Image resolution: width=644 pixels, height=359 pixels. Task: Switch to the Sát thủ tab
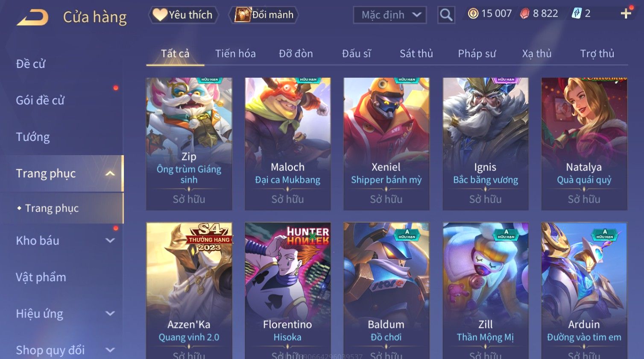[416, 54]
